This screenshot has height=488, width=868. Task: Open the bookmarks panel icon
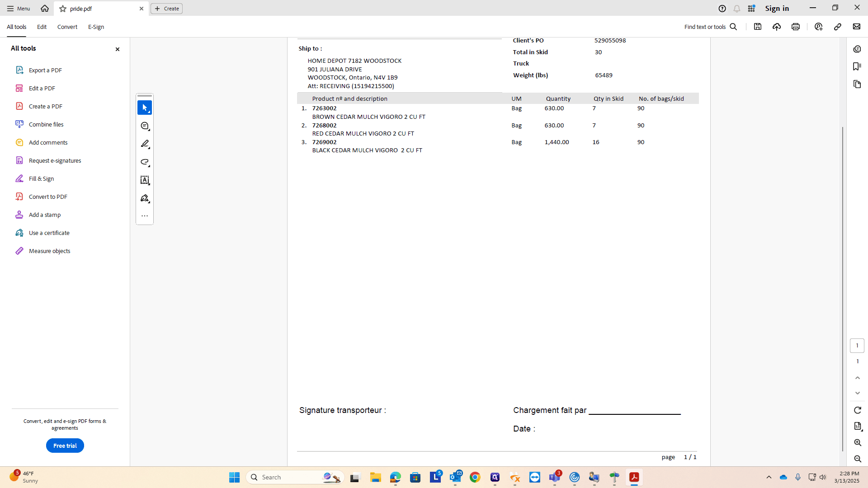[857, 66]
